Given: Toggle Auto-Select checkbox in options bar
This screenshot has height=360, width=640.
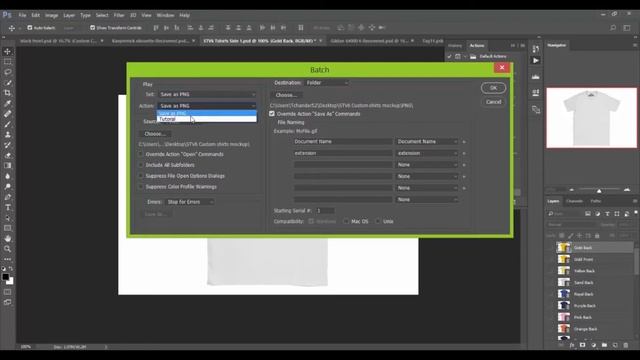Looking at the screenshot, I should (x=30, y=28).
